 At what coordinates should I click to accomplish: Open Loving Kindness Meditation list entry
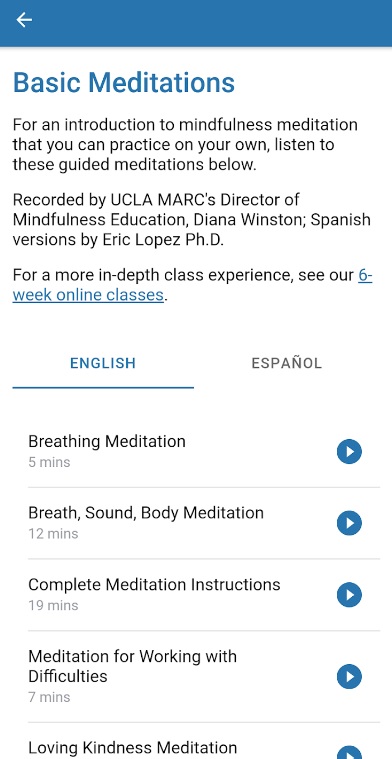click(x=204, y=742)
